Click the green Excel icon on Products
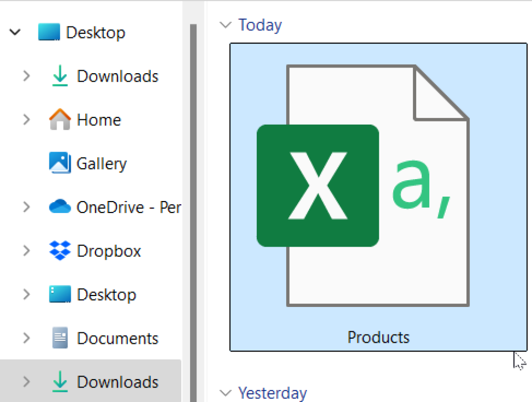The height and width of the screenshot is (402, 532). 317,185
